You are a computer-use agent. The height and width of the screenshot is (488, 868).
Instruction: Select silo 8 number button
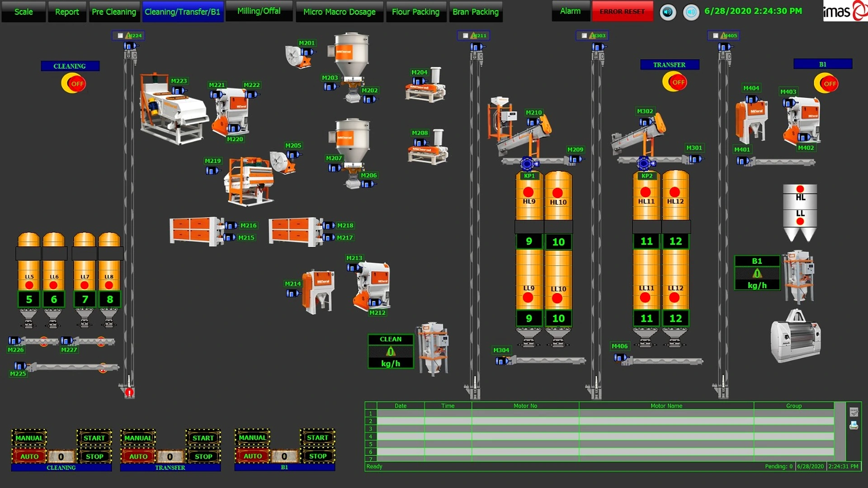point(109,299)
